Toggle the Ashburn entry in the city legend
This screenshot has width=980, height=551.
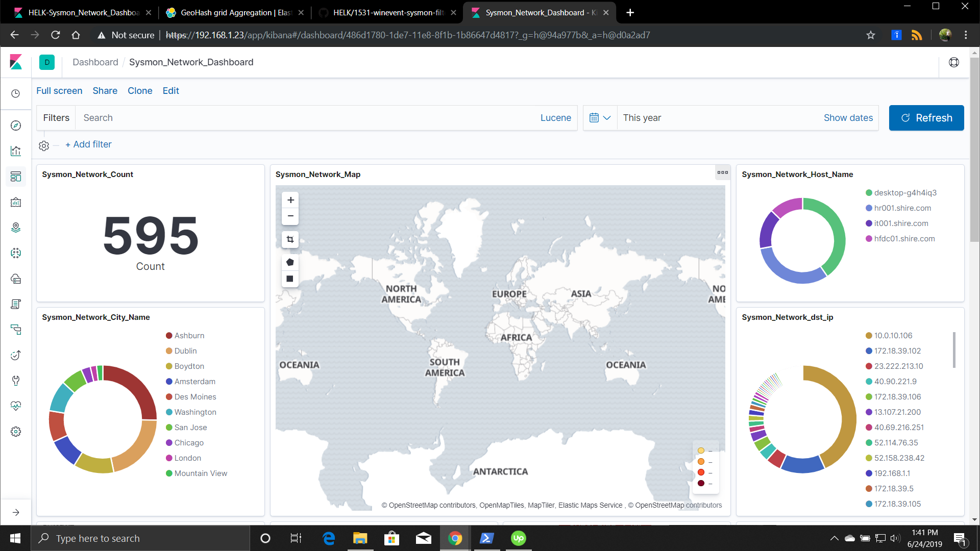[x=185, y=335]
